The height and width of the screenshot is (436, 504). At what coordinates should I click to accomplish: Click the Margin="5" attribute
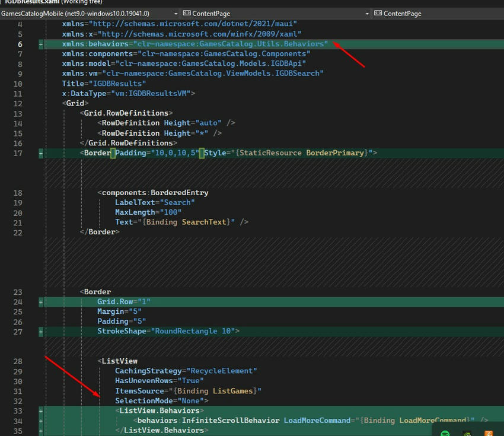[x=120, y=311]
